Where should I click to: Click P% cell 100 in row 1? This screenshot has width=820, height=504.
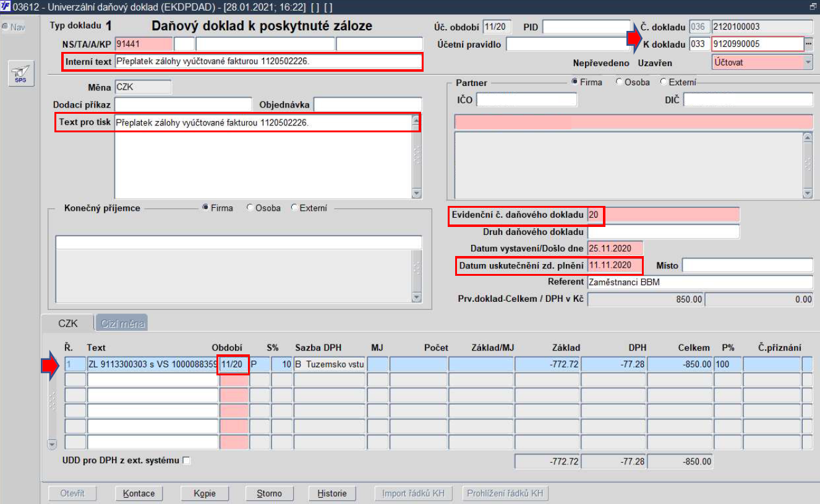point(728,364)
